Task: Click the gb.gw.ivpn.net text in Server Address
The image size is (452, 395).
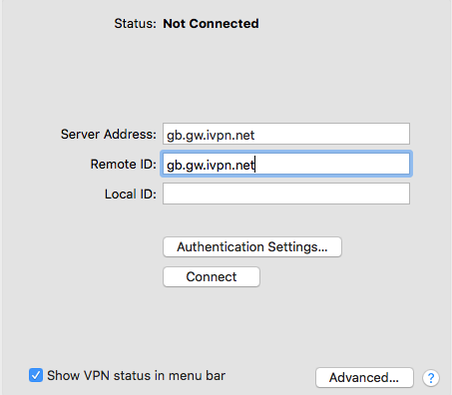Action: pyautogui.click(x=210, y=135)
